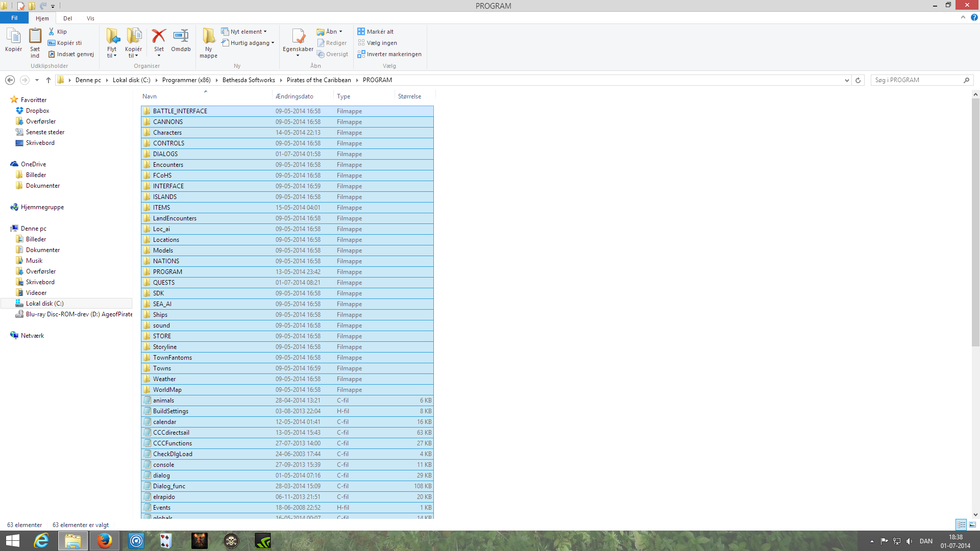Open the Åbn dropdown in the ribbon
The image size is (980, 551).
pyautogui.click(x=330, y=32)
